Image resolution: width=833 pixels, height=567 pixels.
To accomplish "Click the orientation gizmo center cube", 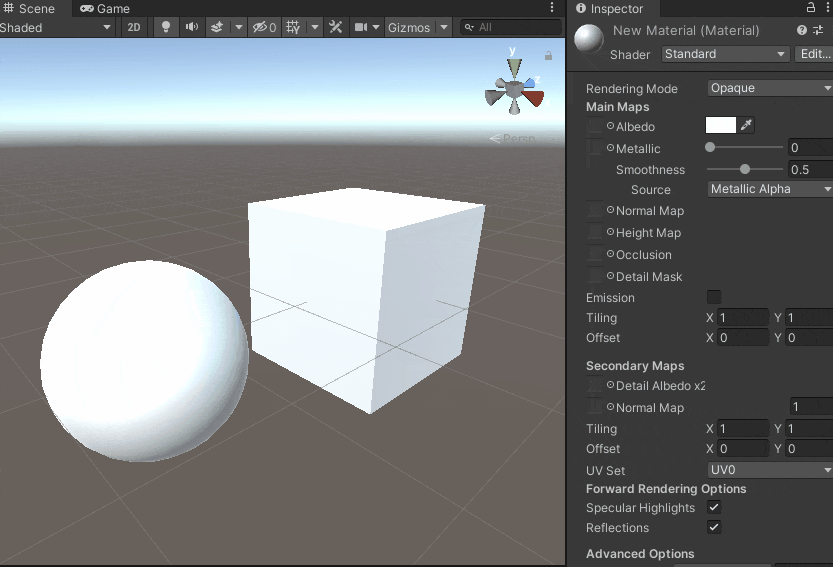I will pos(514,89).
